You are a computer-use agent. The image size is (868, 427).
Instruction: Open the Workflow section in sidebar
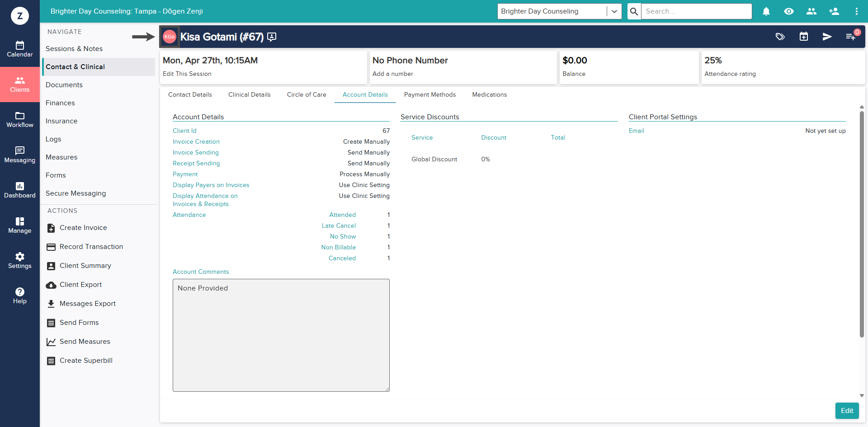coord(20,120)
